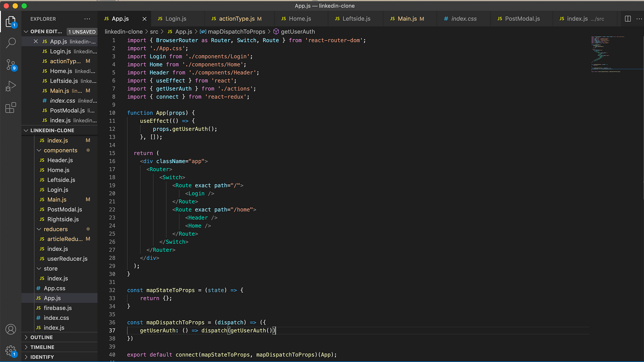Click the getUserAuth breadcrumb symbol
This screenshot has width=644, height=362.
[294, 32]
